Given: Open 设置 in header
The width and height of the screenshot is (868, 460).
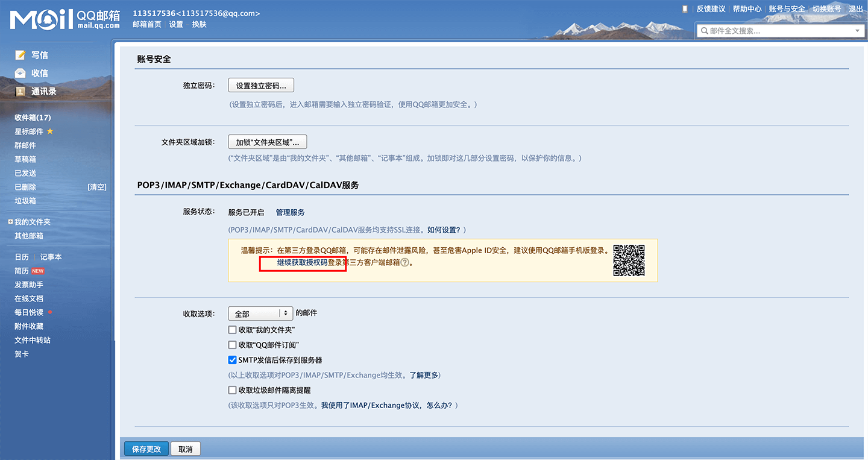Looking at the screenshot, I should point(176,24).
